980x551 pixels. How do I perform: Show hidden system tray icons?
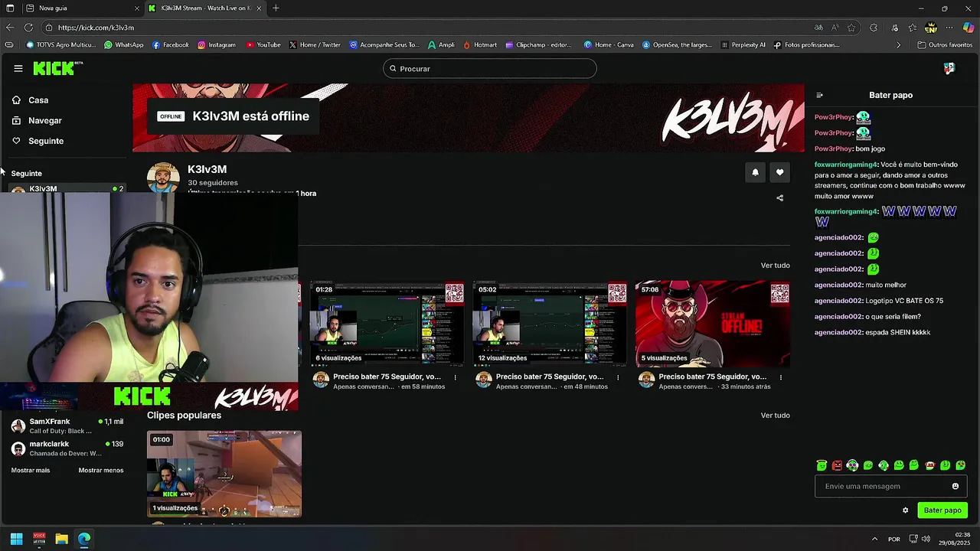coord(874,539)
